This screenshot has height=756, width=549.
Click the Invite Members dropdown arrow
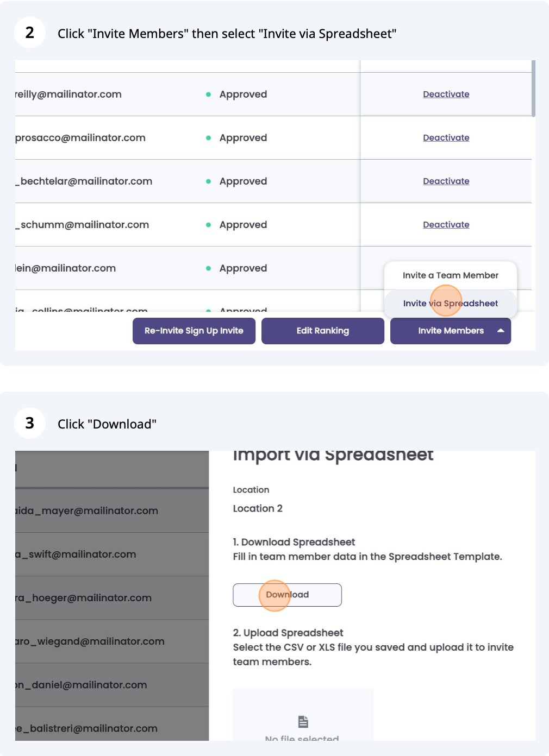[x=501, y=331]
